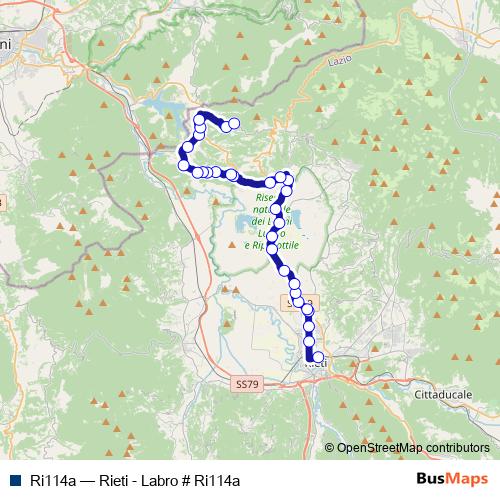Click the SS79 road shield
This screenshot has height=500, width=500.
tap(247, 384)
